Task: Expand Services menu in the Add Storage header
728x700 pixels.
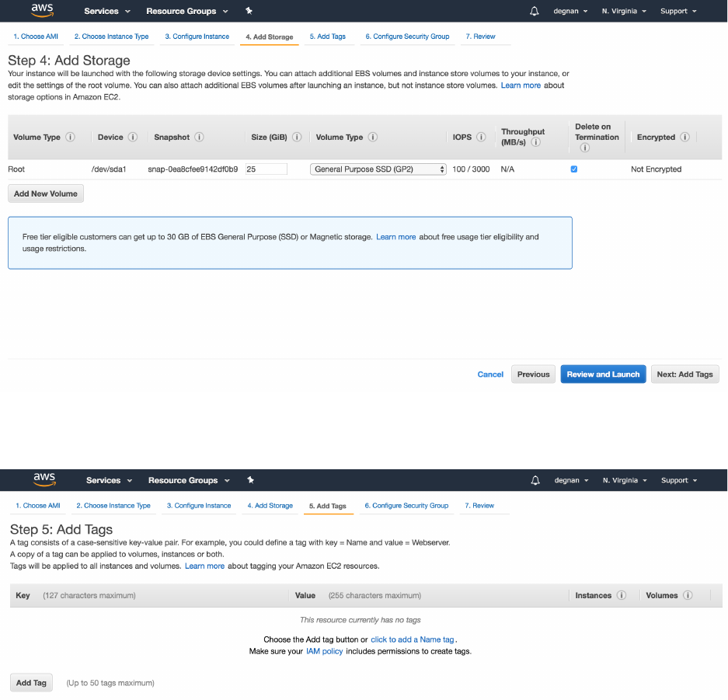Action: [107, 11]
